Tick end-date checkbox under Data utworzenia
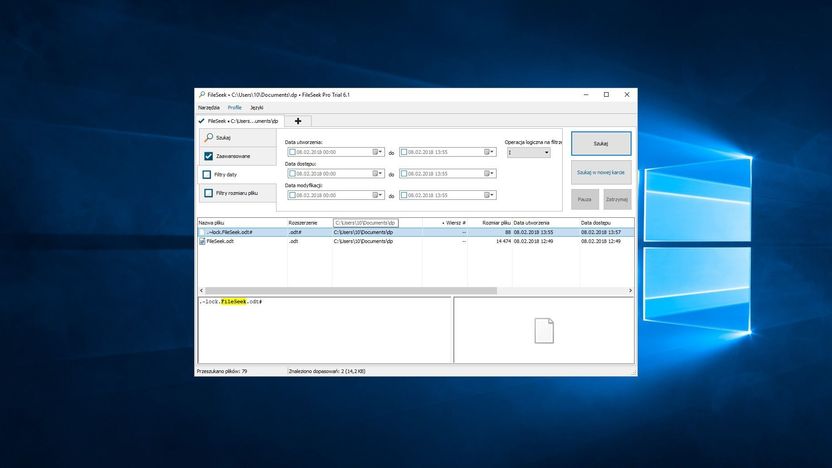Viewport: 832px width, 468px height. pos(404,152)
